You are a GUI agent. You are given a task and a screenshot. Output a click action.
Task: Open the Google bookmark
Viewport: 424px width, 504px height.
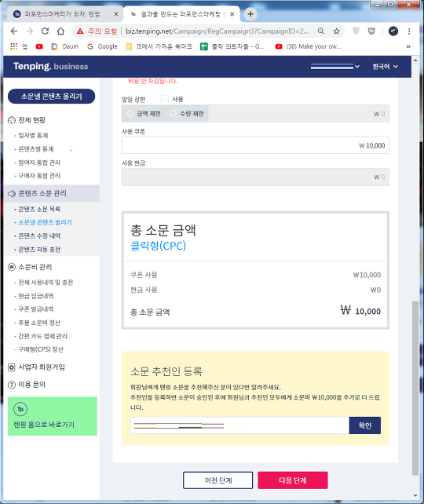[102, 46]
